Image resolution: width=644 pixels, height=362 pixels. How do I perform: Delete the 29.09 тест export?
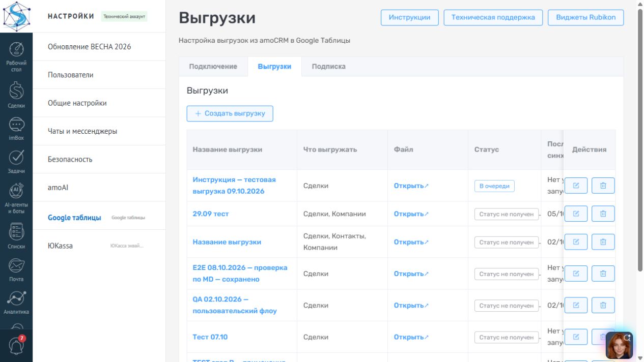click(603, 214)
